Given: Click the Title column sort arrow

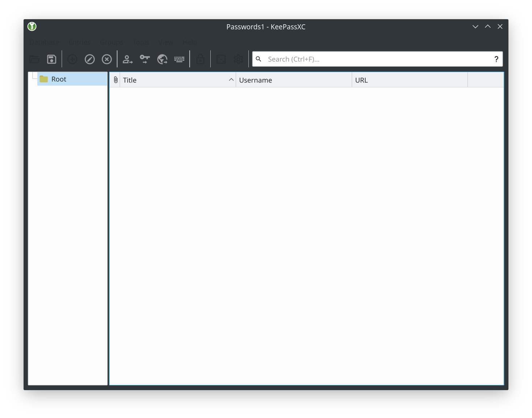Looking at the screenshot, I should pos(231,80).
